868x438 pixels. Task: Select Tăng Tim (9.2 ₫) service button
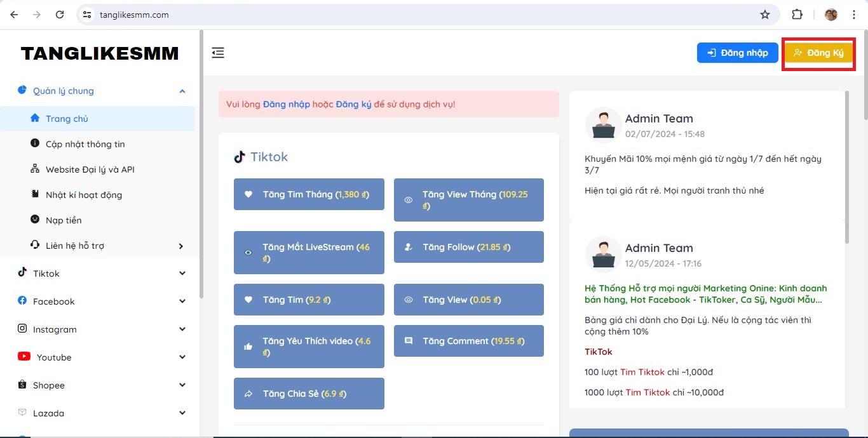pos(309,300)
